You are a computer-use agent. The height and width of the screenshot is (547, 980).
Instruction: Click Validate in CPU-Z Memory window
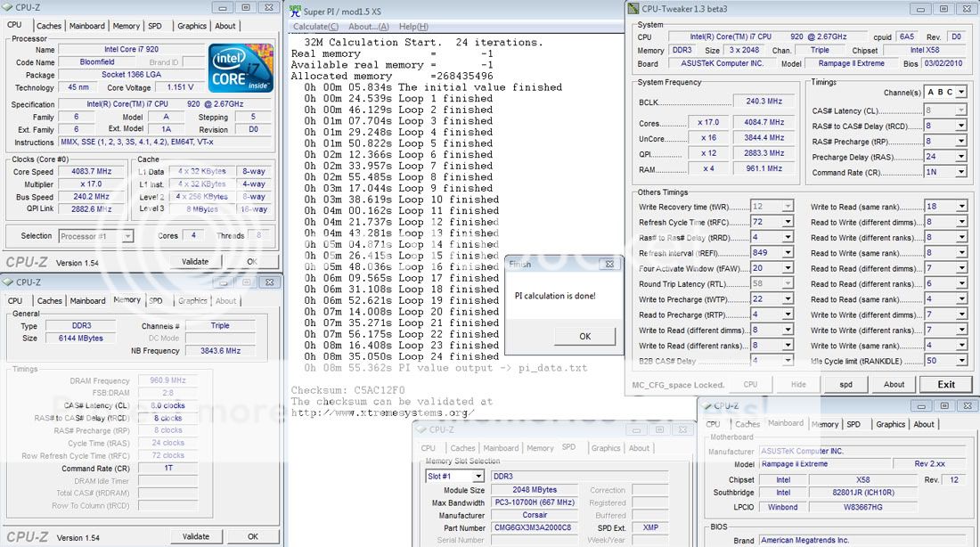pyautogui.click(x=196, y=536)
